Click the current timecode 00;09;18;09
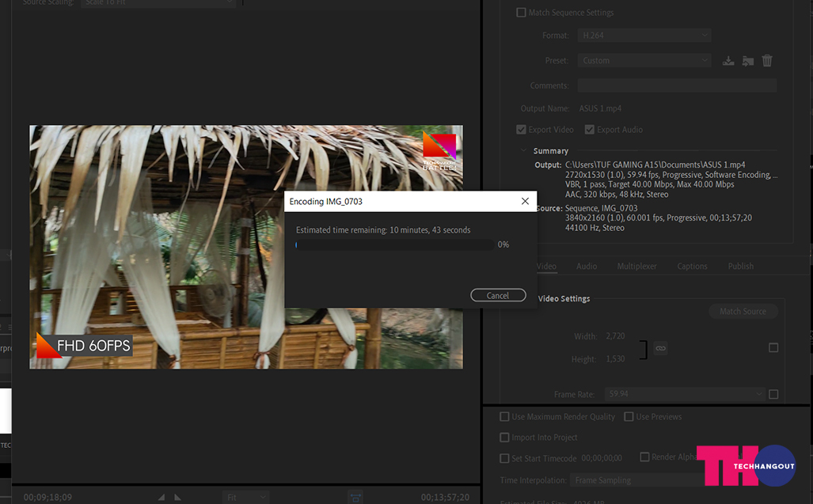813x504 pixels. (47, 497)
